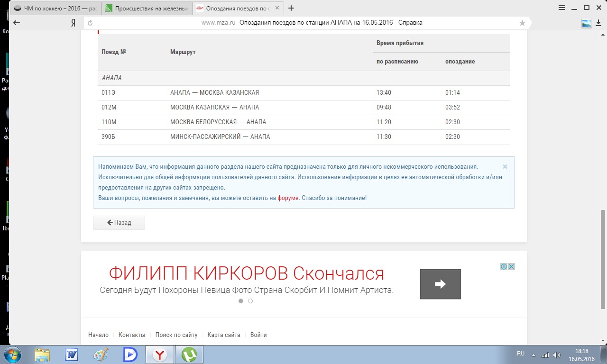Bookmark the page with the star icon
The width and height of the screenshot is (607, 364).
522,23
